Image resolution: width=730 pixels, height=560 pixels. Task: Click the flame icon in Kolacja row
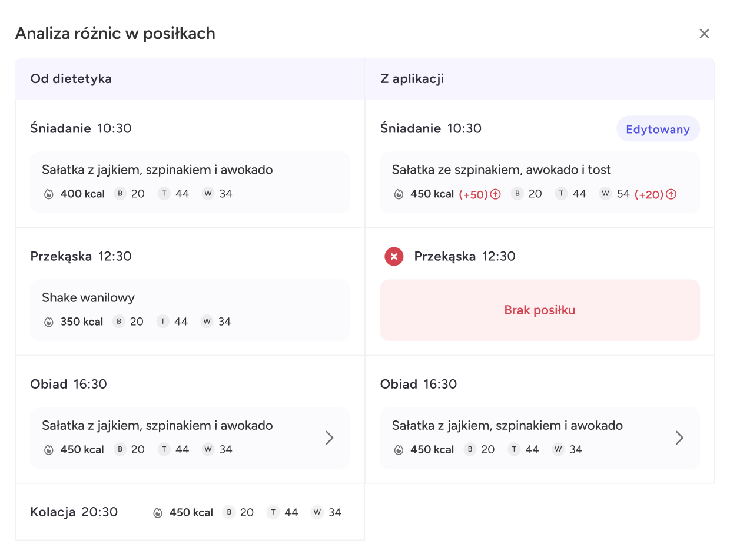pyautogui.click(x=158, y=512)
